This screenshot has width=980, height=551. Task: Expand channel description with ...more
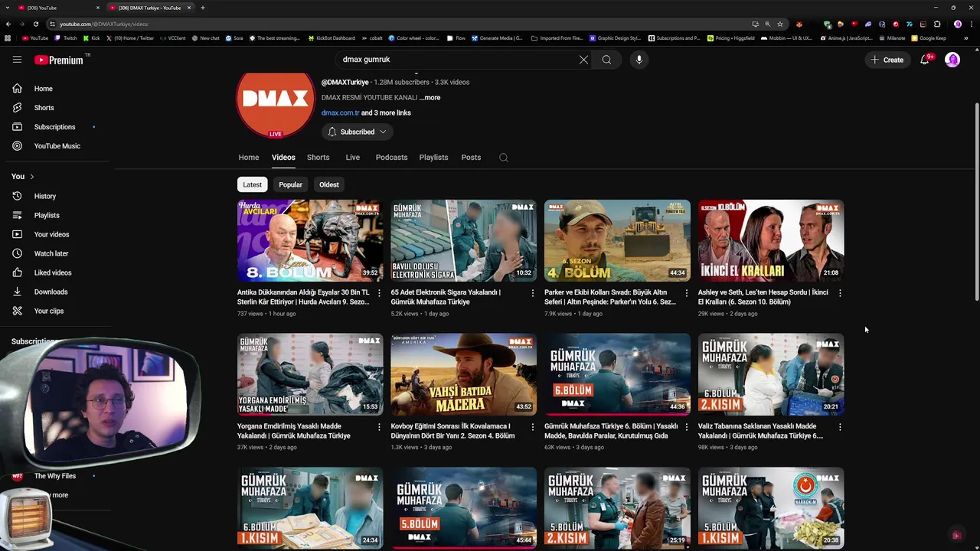(x=430, y=98)
